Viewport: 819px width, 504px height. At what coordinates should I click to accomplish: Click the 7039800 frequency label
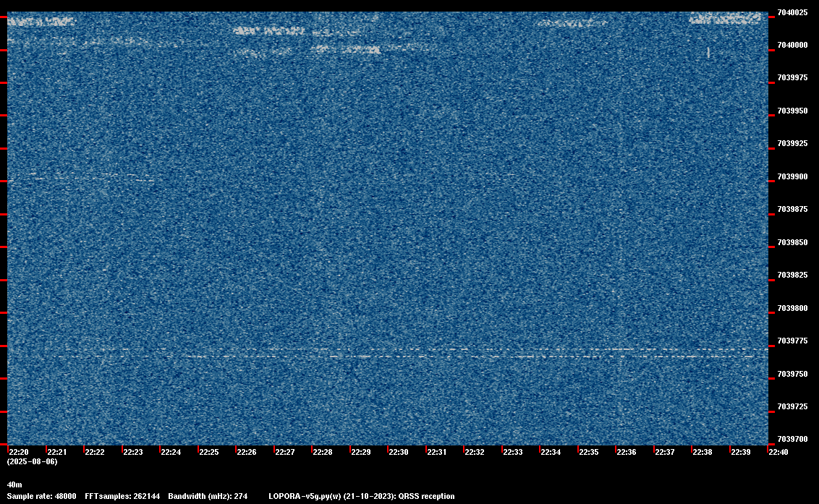coord(792,308)
